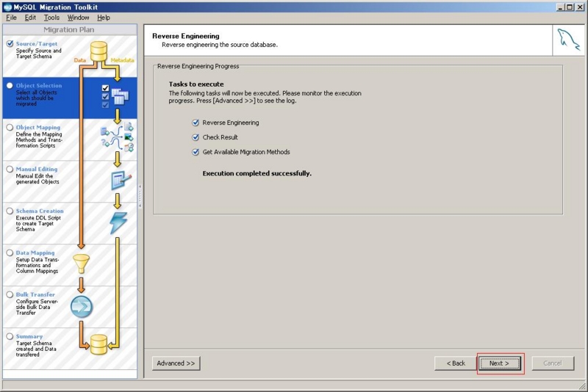Close the Migration Toolkit window

click(579, 7)
